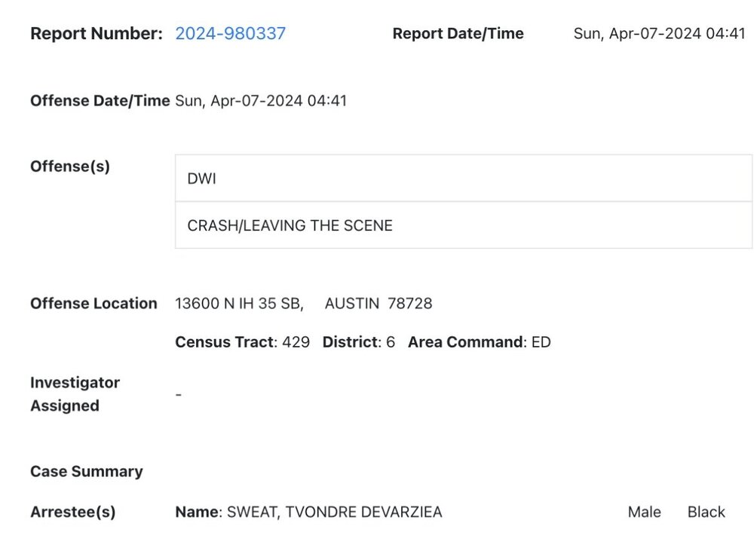The height and width of the screenshot is (560, 754).
Task: Click the 13600 N IH 35 SB address
Action: click(x=239, y=303)
